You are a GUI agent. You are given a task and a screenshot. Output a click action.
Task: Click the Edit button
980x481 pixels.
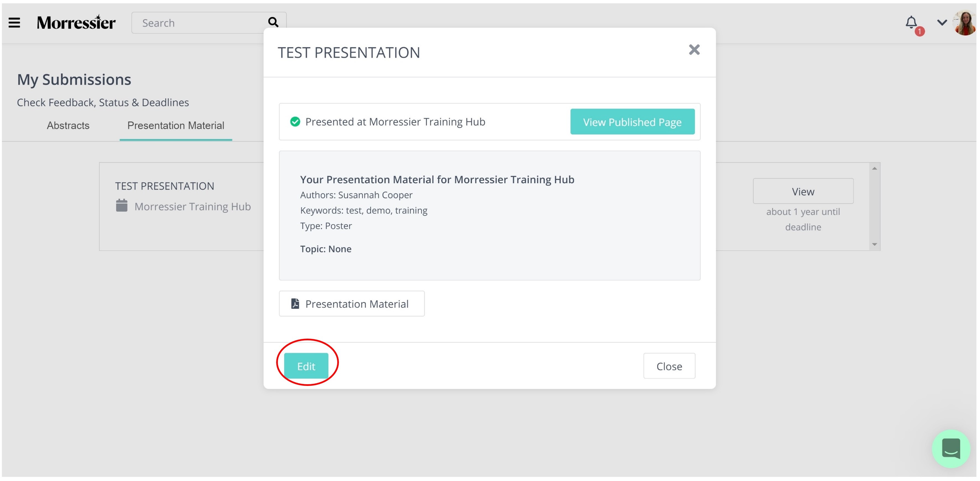[x=306, y=366]
